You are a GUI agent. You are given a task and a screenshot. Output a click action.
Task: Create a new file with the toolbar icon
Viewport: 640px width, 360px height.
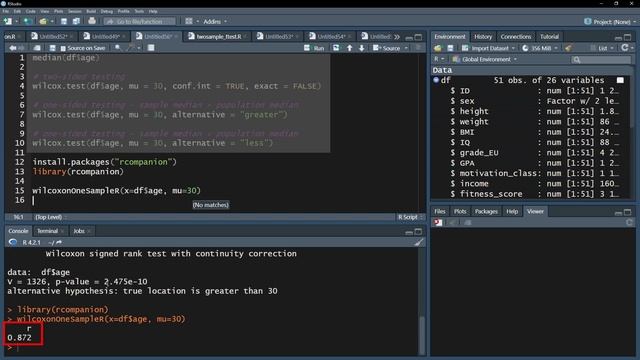7,21
